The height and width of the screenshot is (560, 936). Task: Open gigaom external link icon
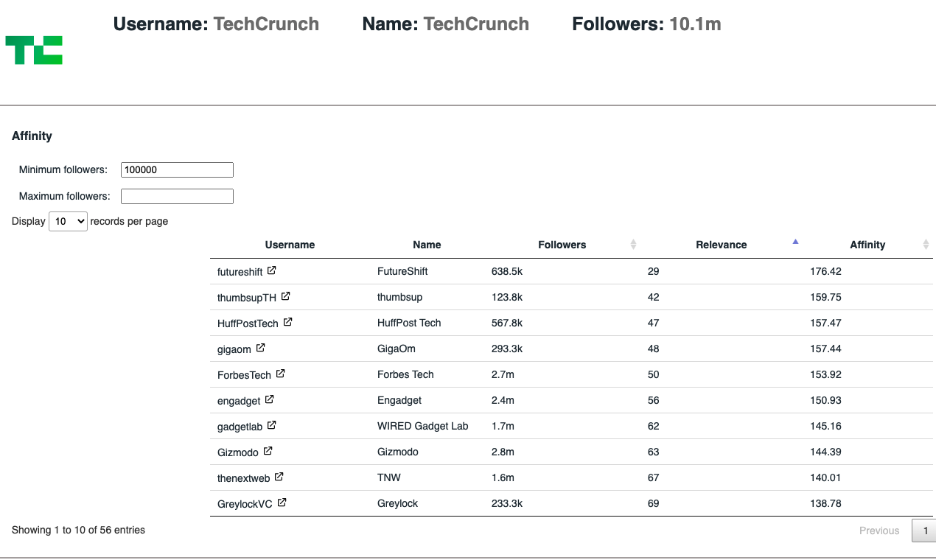[x=260, y=348]
